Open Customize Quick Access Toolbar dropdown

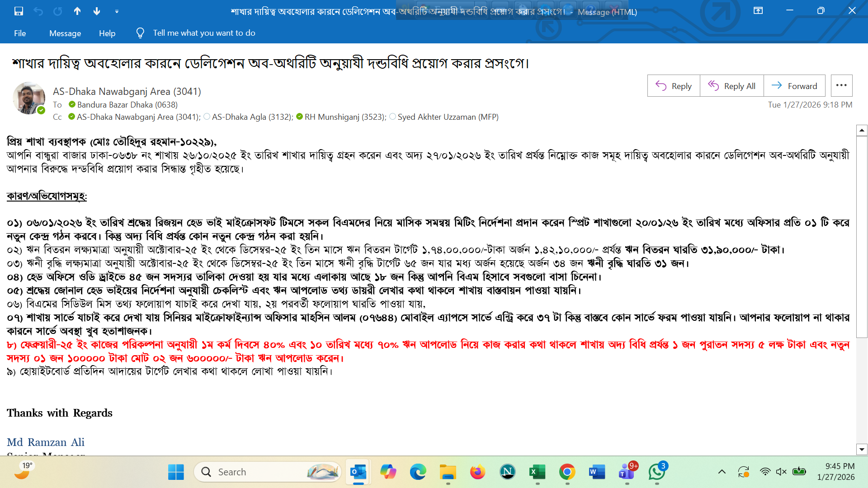tap(117, 11)
